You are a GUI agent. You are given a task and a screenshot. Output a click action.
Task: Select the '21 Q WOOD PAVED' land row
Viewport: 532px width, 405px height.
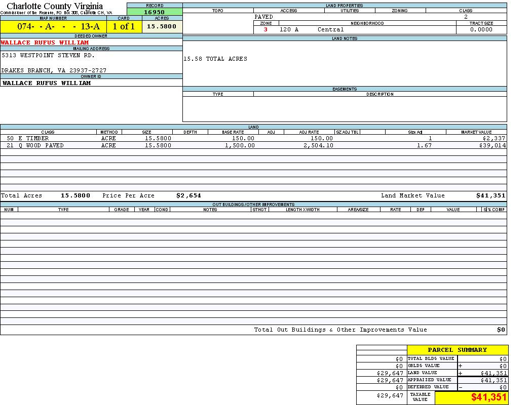(35, 145)
